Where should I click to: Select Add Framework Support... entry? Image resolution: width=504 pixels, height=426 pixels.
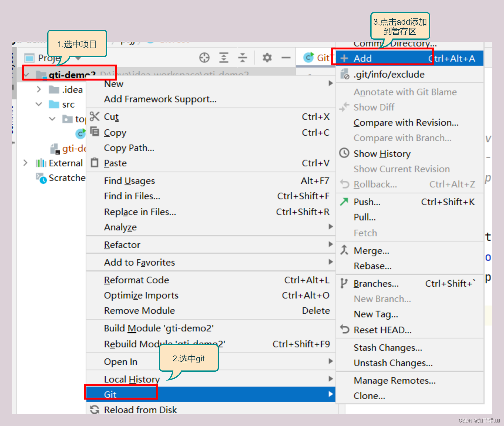(211, 99)
